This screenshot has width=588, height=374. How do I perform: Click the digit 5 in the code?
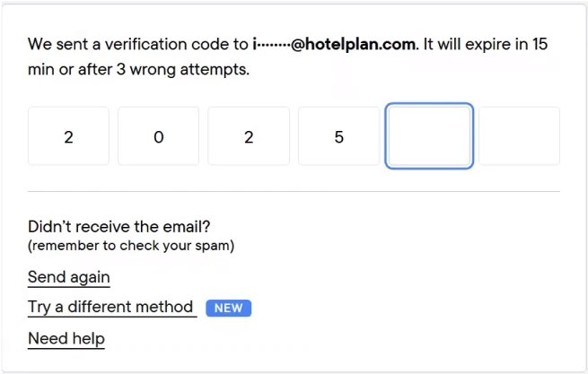click(338, 137)
